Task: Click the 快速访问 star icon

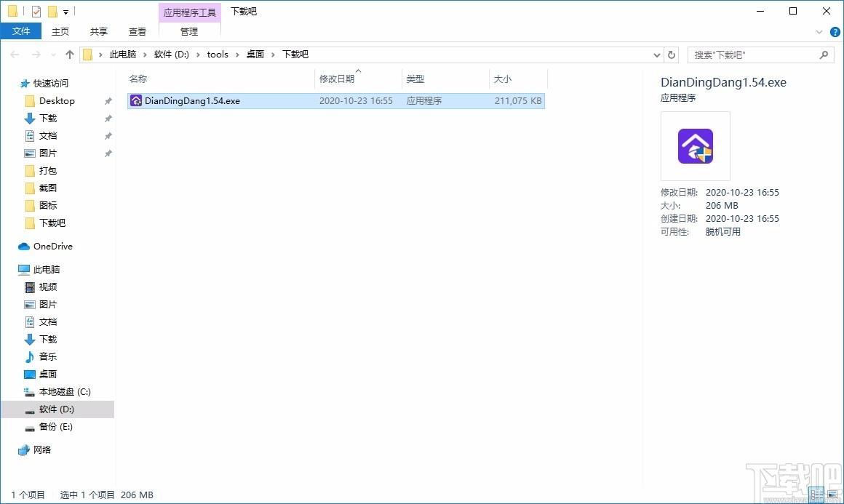Action: (24, 84)
